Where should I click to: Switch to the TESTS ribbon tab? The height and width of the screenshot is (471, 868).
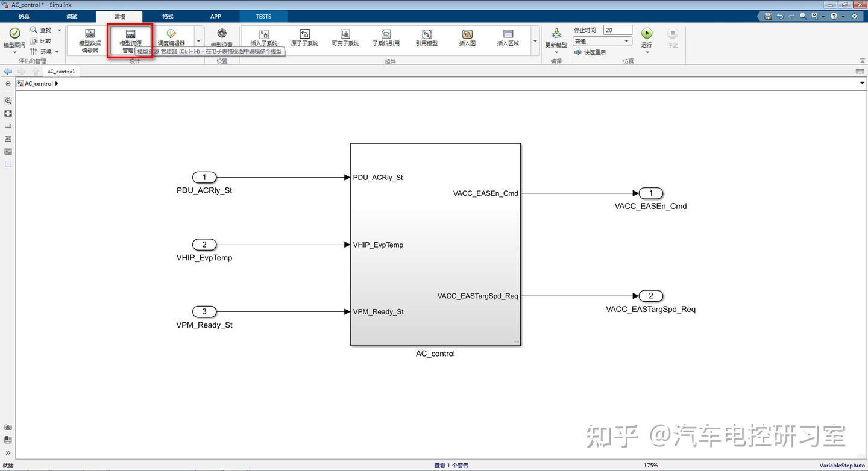tap(263, 16)
